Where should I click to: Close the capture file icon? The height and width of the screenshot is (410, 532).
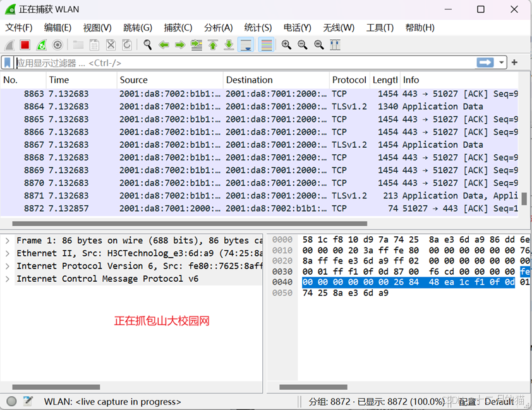tap(111, 45)
